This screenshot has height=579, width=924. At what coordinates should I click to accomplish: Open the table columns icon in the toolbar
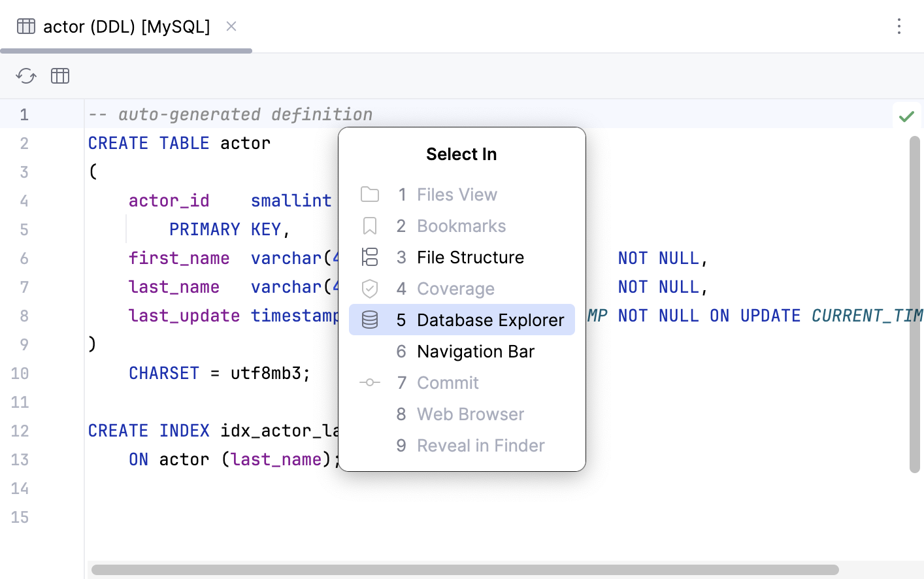59,76
